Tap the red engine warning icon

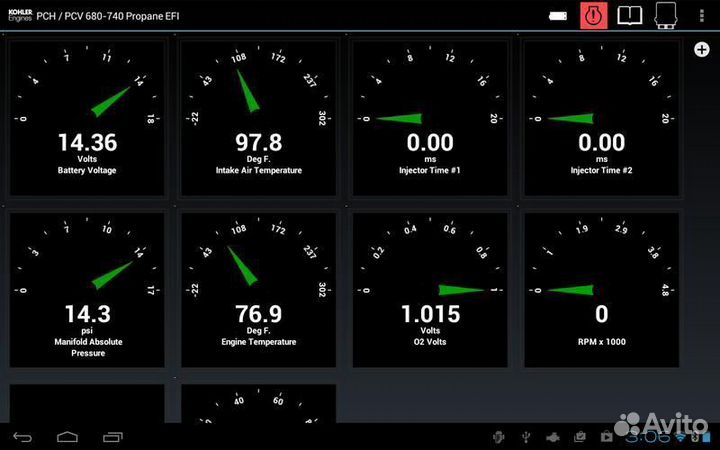pyautogui.click(x=594, y=15)
